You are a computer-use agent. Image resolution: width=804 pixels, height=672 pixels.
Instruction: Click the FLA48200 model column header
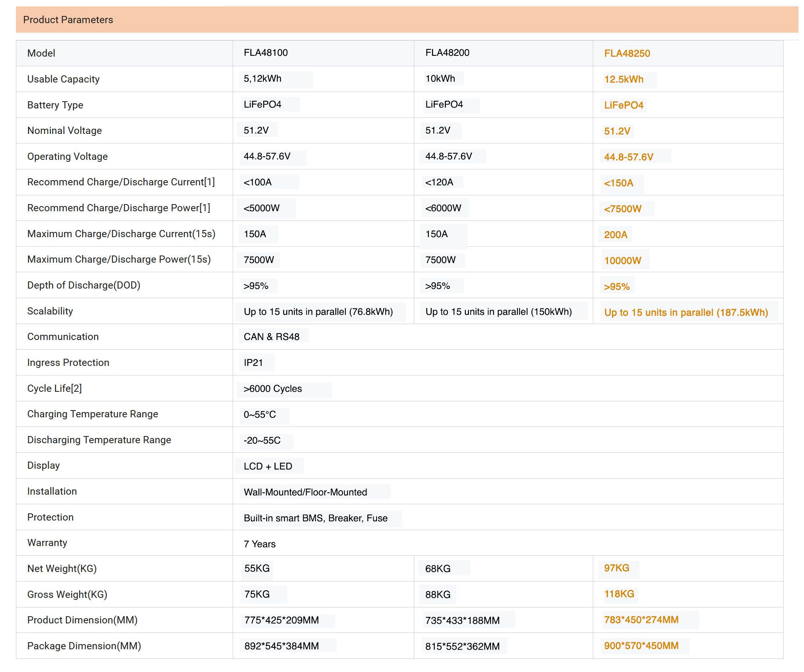click(447, 53)
